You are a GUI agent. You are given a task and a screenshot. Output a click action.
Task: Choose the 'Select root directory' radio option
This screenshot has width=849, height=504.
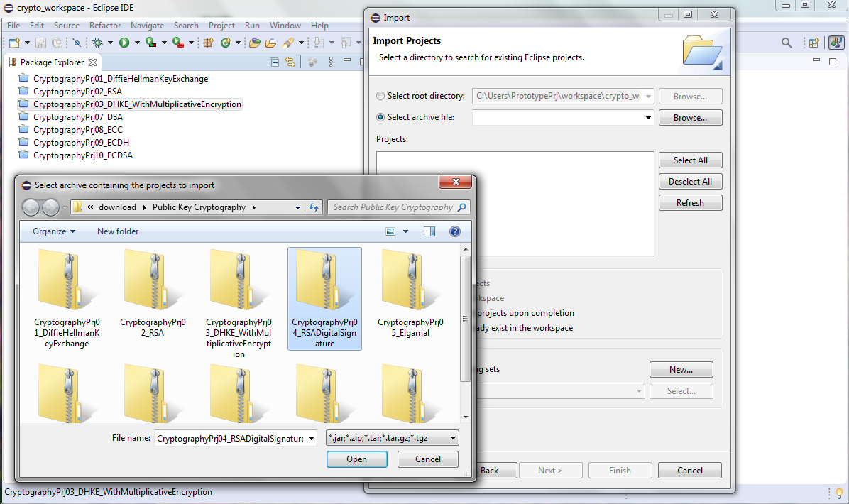[380, 96]
